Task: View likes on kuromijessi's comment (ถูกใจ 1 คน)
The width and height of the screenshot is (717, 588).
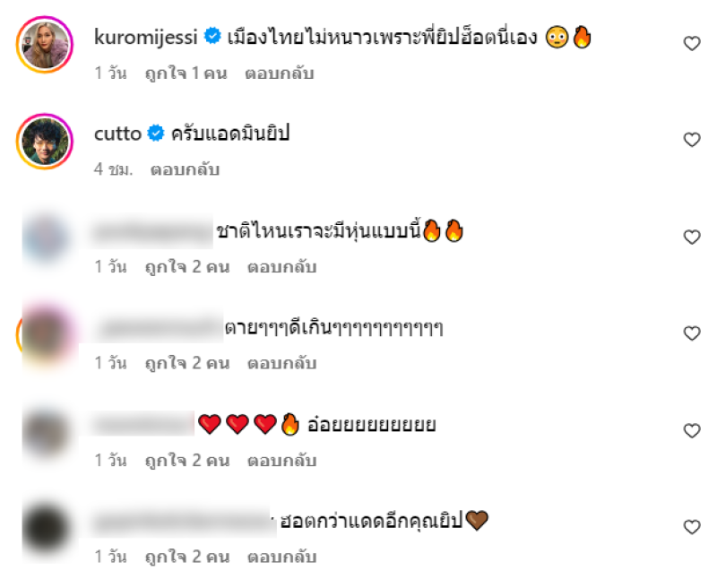Action: 186,73
